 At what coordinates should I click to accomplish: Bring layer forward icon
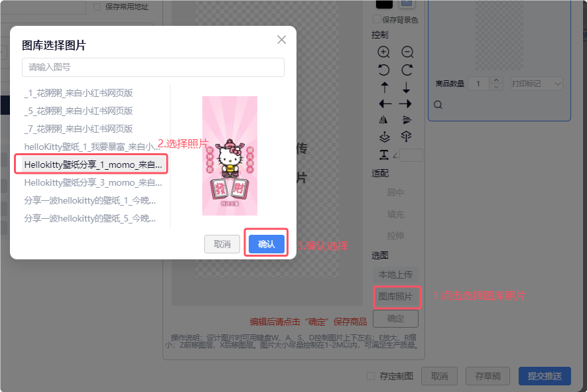tap(385, 137)
